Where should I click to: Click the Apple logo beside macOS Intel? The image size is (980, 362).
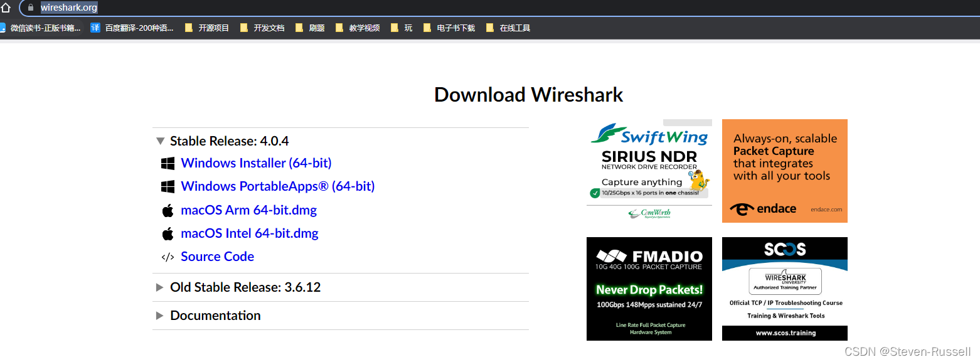click(x=168, y=233)
